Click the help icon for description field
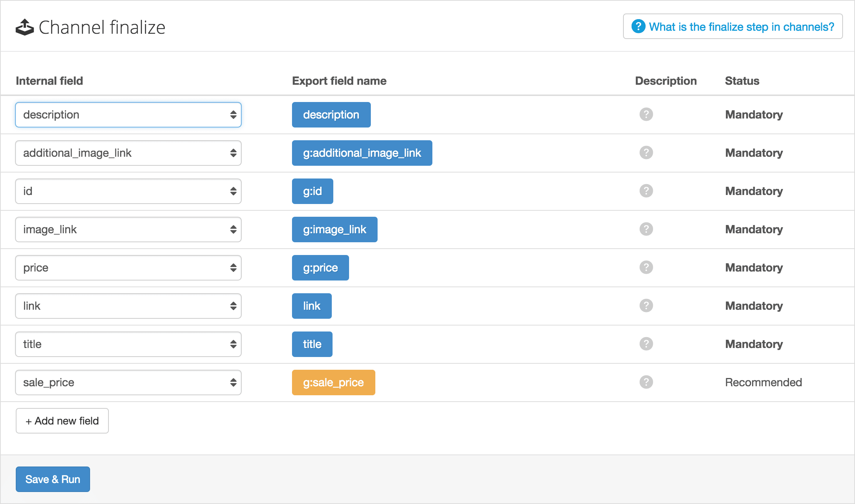855x504 pixels. [647, 115]
